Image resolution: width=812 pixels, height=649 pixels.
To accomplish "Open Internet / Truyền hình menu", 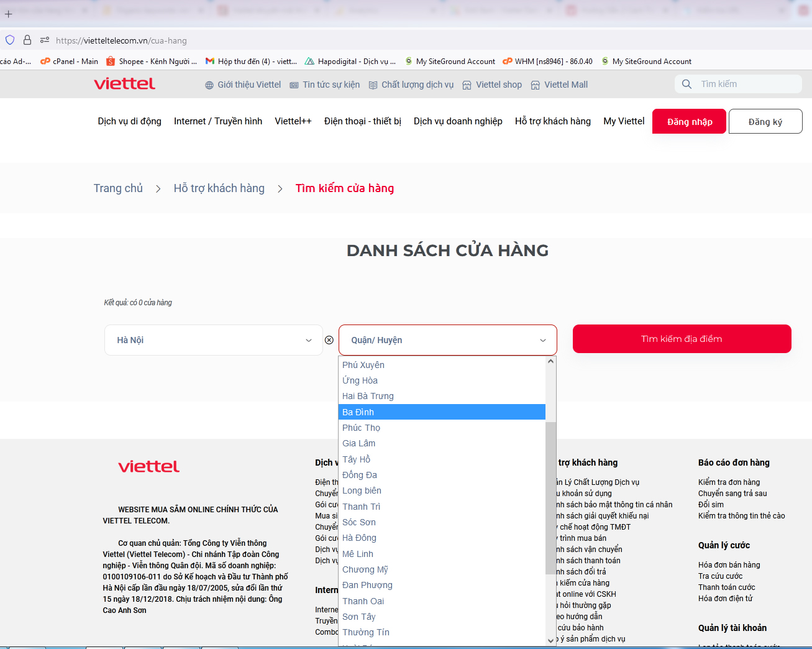I will click(218, 121).
